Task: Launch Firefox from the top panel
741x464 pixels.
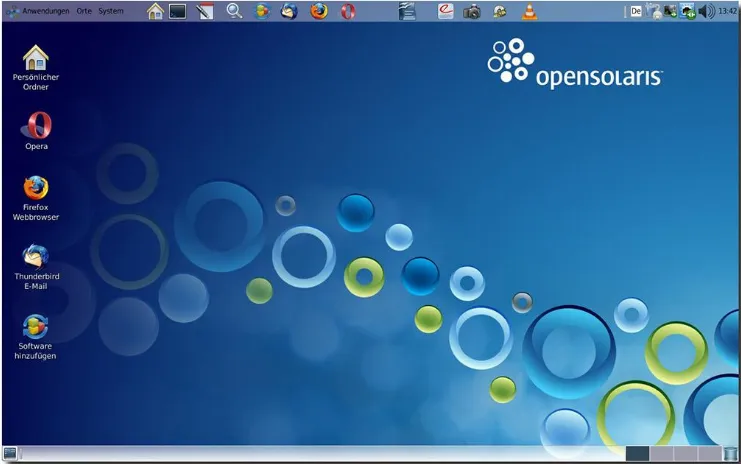Action: coord(319,11)
